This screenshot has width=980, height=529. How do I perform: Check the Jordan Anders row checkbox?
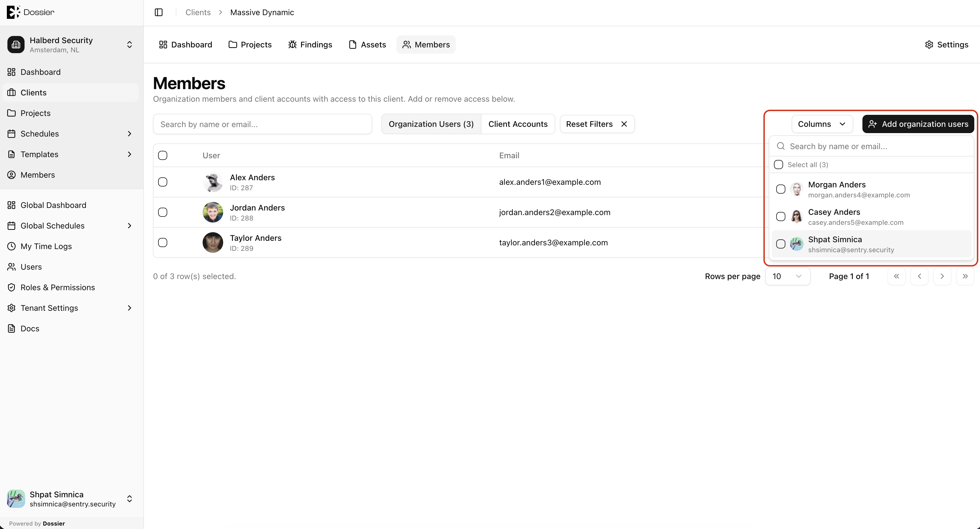coord(162,212)
